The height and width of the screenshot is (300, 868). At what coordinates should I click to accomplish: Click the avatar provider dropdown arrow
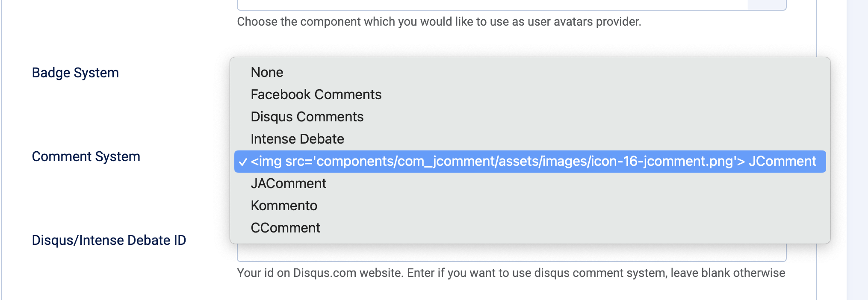tap(767, 5)
